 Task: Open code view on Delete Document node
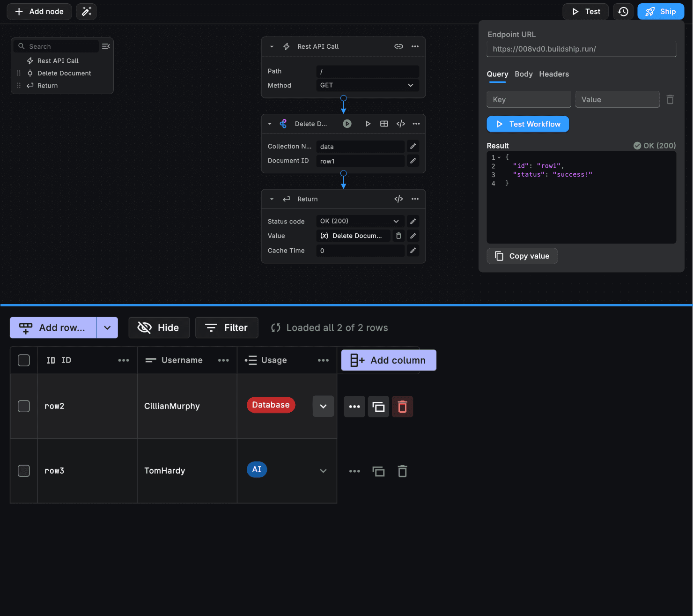click(400, 124)
